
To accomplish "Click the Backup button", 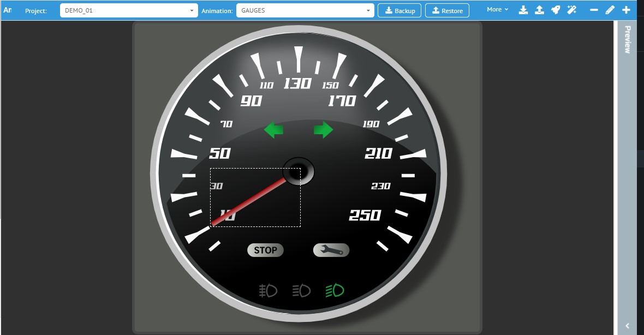I will [x=399, y=10].
